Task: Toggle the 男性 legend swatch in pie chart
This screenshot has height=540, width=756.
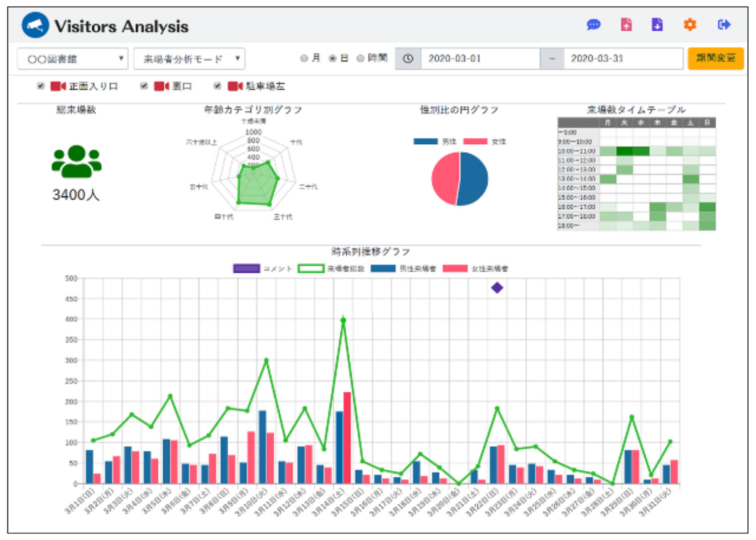Action: click(x=425, y=142)
